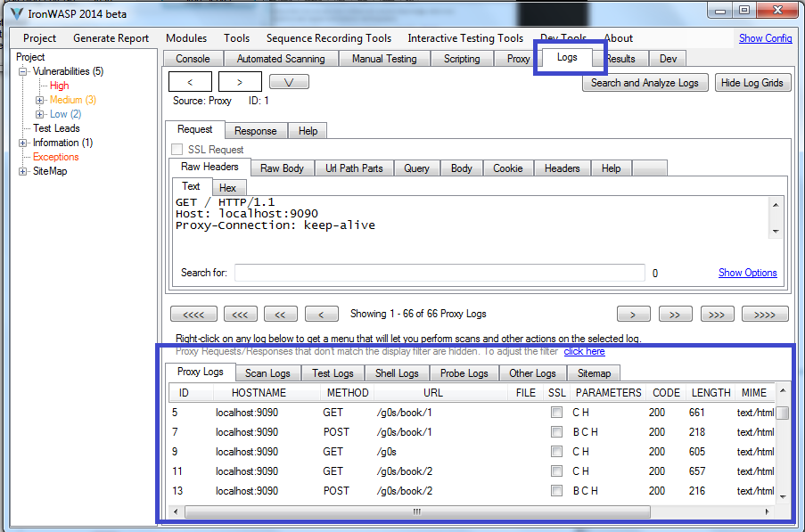Open the Sitemap log tab
This screenshot has height=532, width=805.
coord(594,373)
